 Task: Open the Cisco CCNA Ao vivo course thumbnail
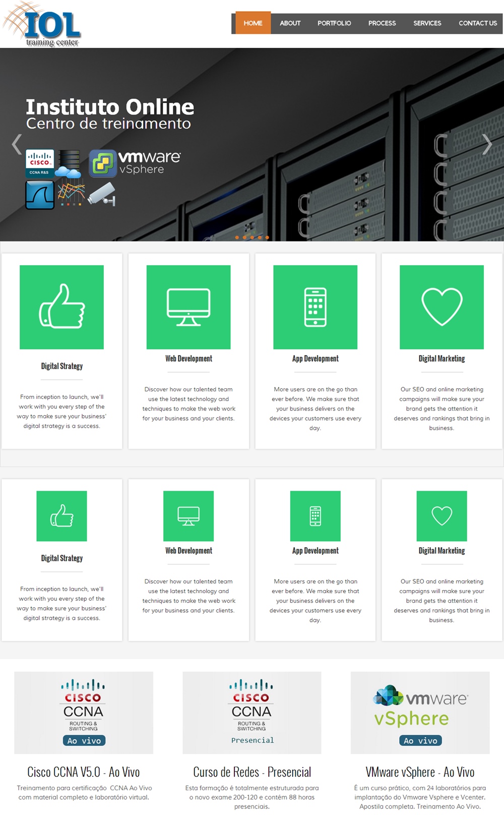coord(84,713)
